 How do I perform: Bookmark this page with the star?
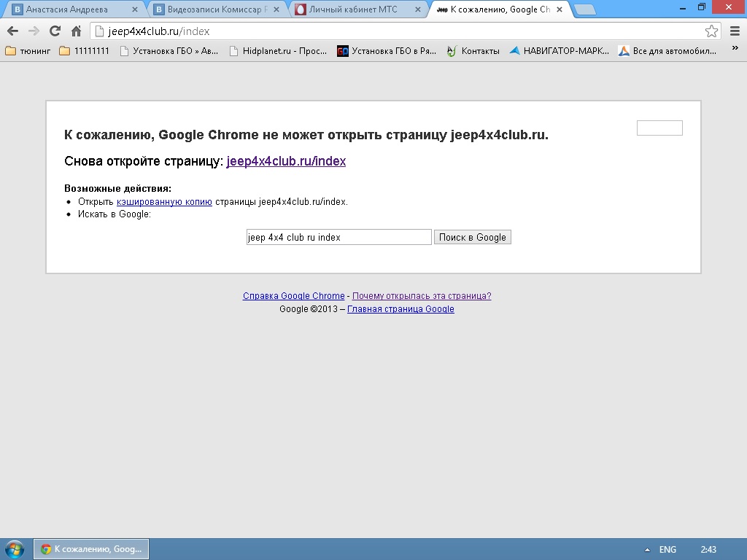(x=711, y=31)
